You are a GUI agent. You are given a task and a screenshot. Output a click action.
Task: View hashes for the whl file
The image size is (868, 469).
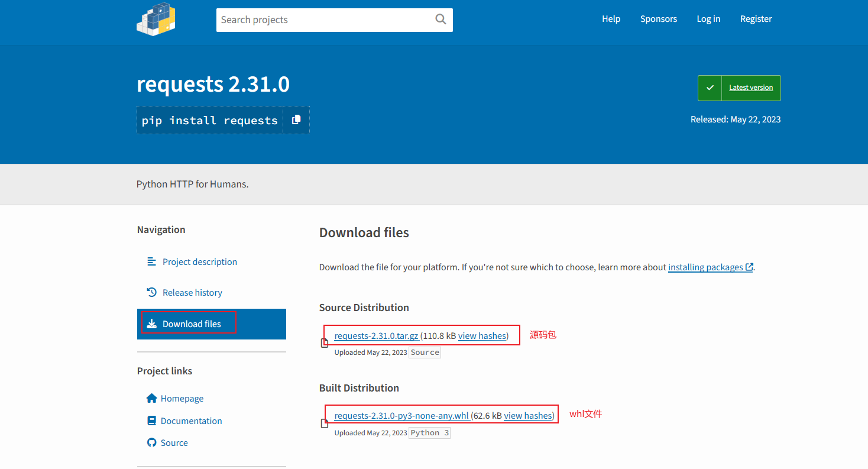pos(528,415)
